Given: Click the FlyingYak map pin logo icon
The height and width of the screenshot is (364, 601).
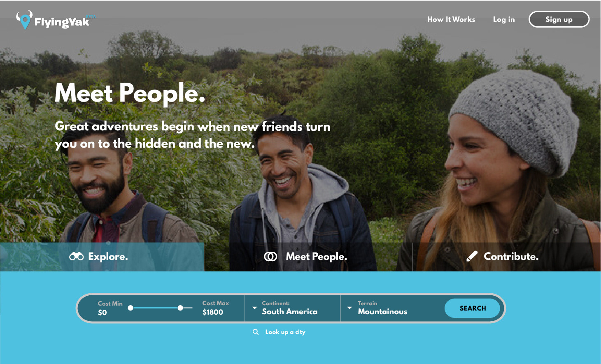Looking at the screenshot, I should pos(25,20).
